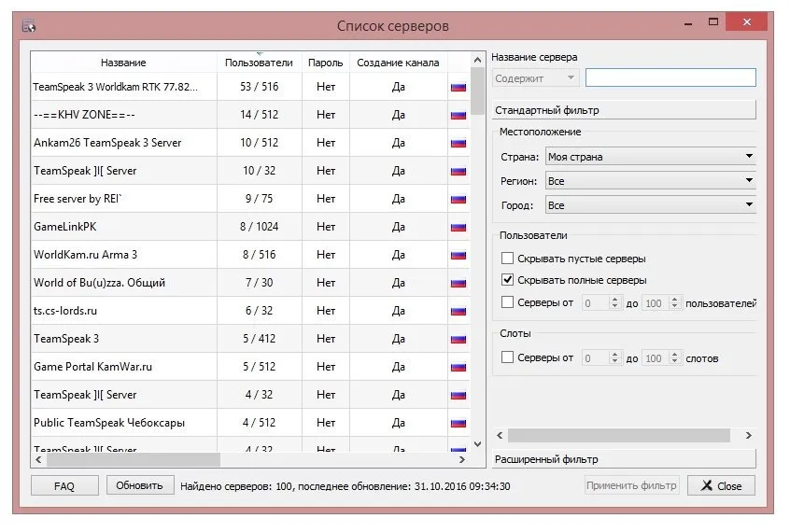Increase maximum slots spinner value
Image resolution: width=790 pixels, height=532 pixels.
point(674,354)
